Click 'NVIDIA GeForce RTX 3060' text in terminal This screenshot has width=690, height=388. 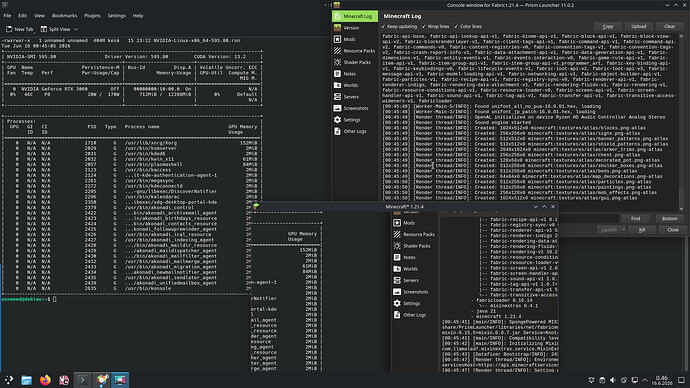(x=54, y=89)
